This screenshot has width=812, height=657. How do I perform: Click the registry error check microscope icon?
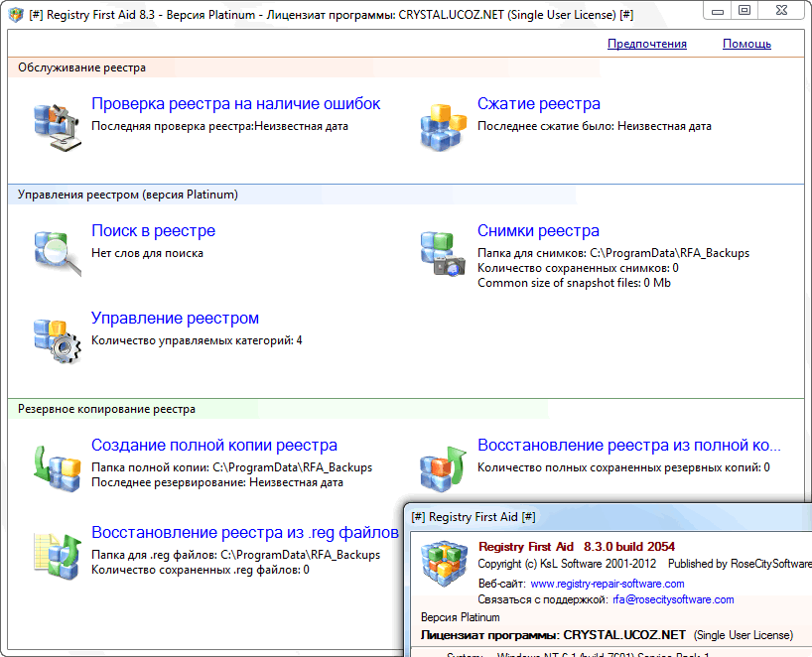tap(58, 127)
